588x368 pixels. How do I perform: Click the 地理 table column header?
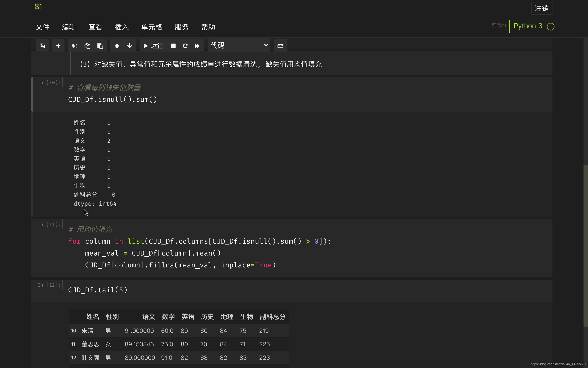(227, 317)
